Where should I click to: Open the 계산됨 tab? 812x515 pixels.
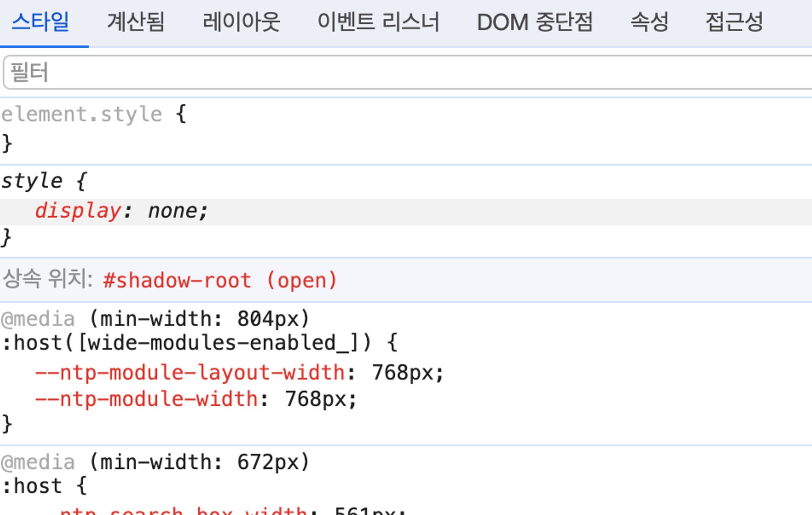136,22
